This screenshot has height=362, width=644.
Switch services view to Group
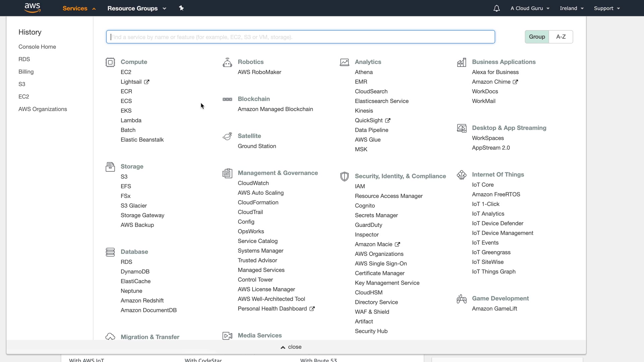(x=537, y=37)
